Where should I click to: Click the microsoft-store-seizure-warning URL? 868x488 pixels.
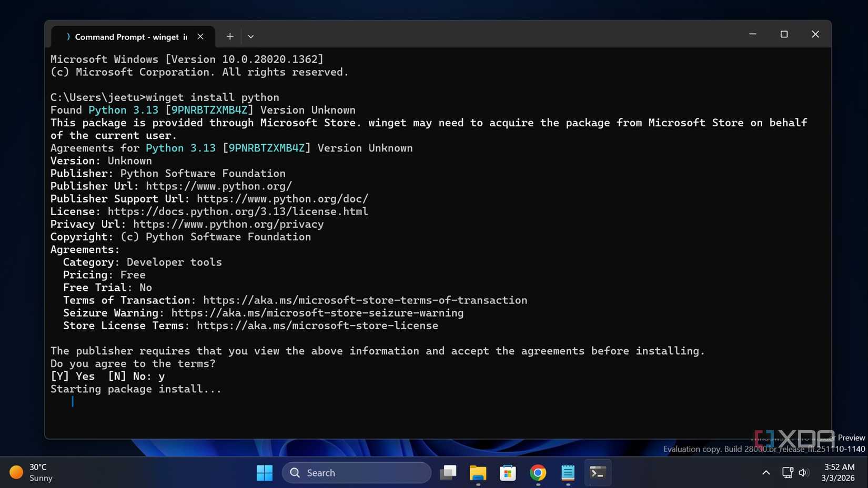tap(318, 313)
